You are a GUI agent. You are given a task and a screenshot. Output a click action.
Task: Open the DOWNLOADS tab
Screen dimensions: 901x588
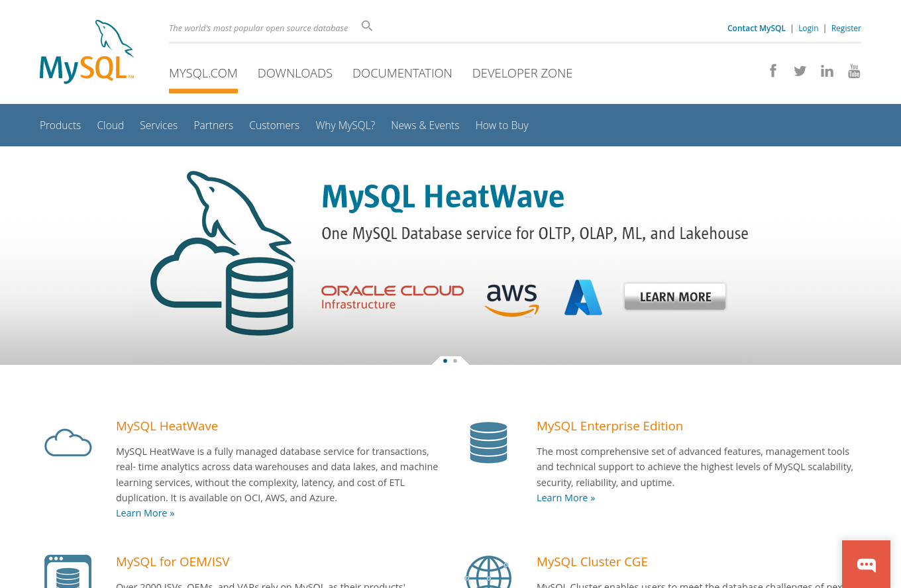[295, 73]
